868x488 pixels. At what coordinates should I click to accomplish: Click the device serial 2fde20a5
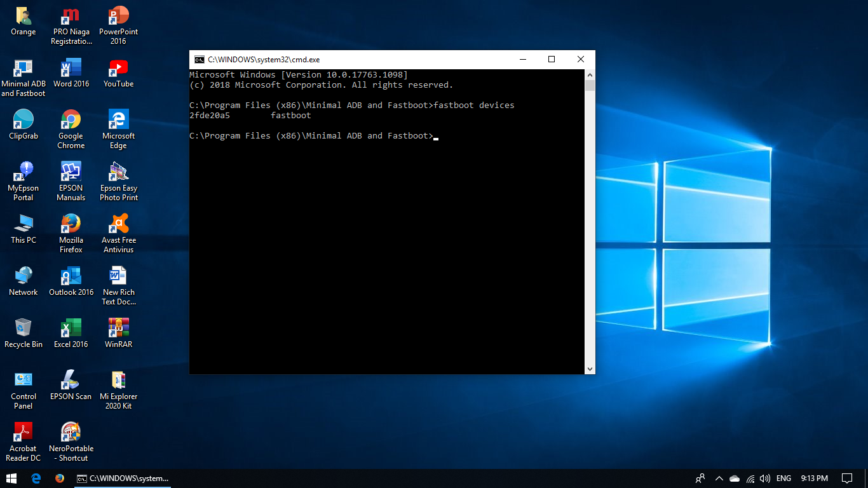pyautogui.click(x=210, y=116)
